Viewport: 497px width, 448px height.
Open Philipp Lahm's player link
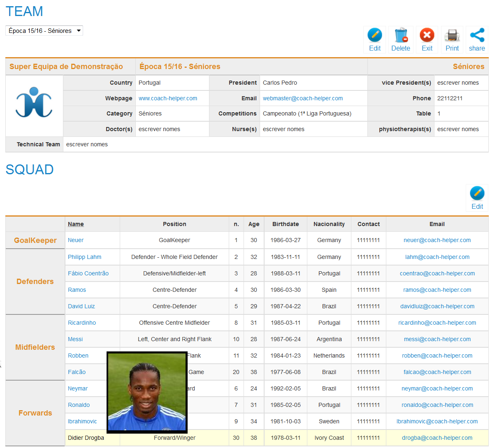(84, 257)
